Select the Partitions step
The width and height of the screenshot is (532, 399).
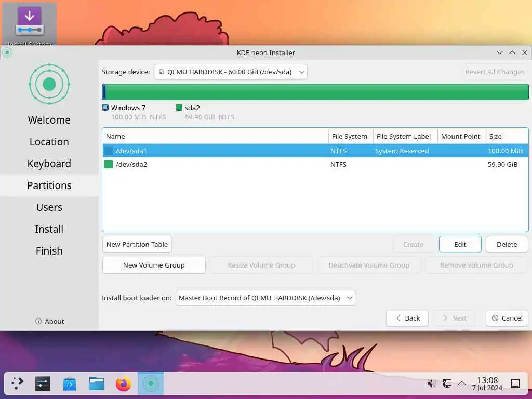point(49,185)
